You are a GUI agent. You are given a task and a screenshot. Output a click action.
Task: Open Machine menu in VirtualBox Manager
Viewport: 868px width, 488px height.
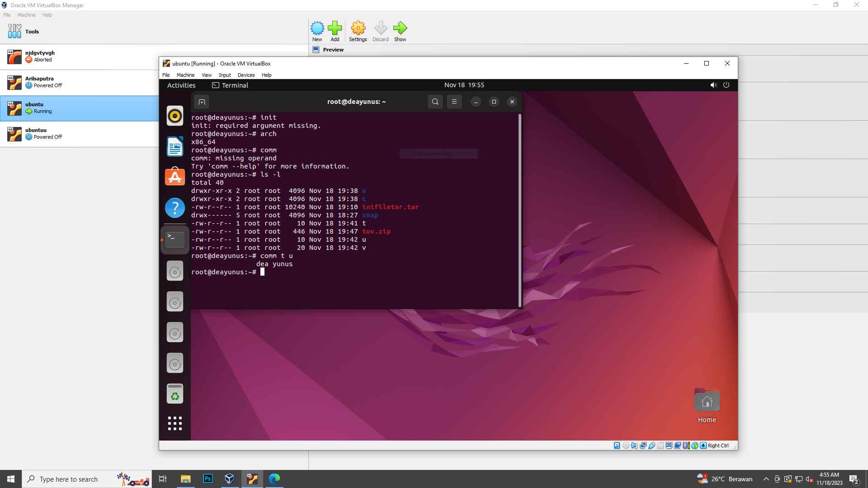[26, 15]
